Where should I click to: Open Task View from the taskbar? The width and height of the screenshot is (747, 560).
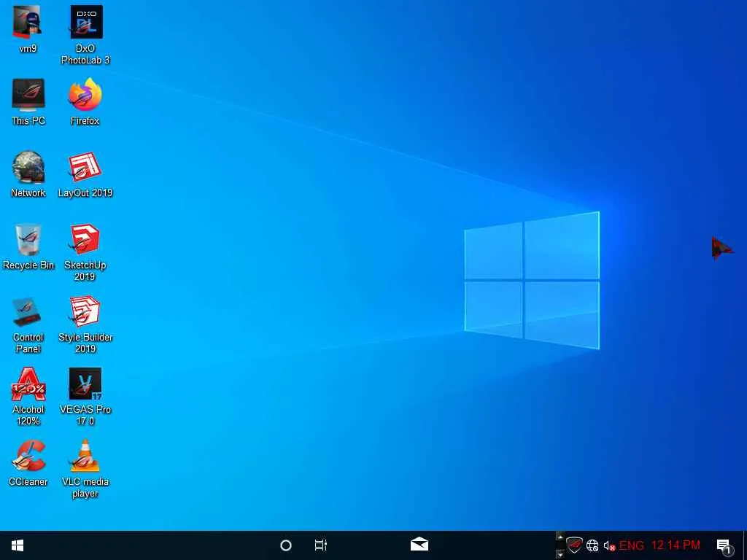tap(321, 545)
